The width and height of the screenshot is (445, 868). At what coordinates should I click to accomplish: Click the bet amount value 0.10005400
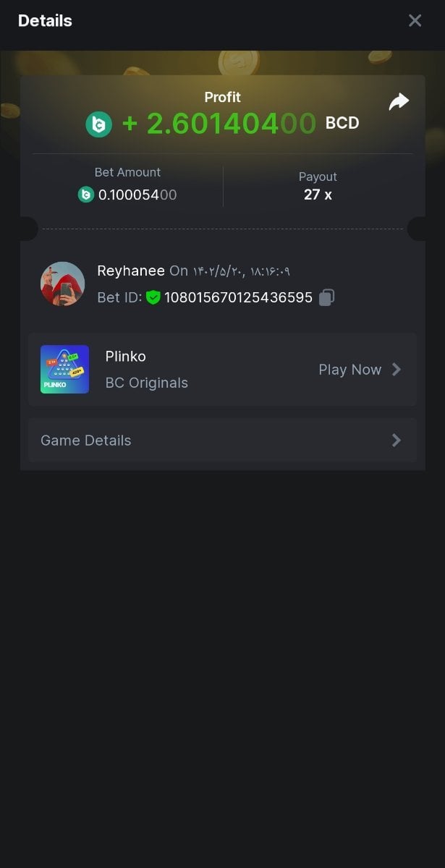tap(137, 195)
